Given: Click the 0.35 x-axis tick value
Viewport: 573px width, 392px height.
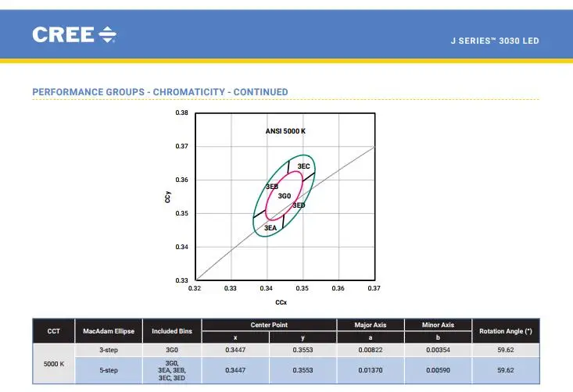Looking at the screenshot, I should point(303,288).
